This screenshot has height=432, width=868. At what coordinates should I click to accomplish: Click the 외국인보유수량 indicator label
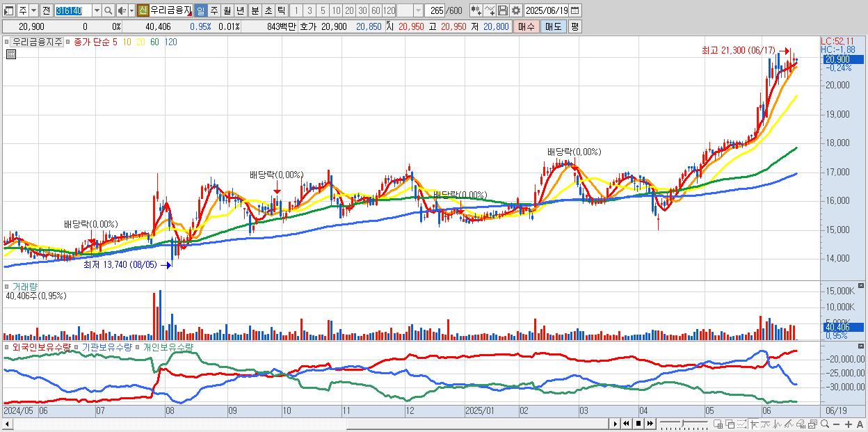pyautogui.click(x=41, y=346)
